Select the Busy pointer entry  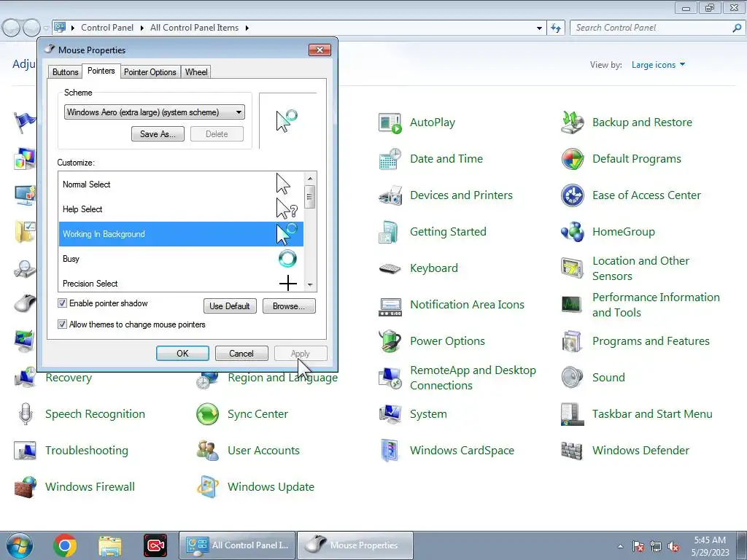(181, 259)
